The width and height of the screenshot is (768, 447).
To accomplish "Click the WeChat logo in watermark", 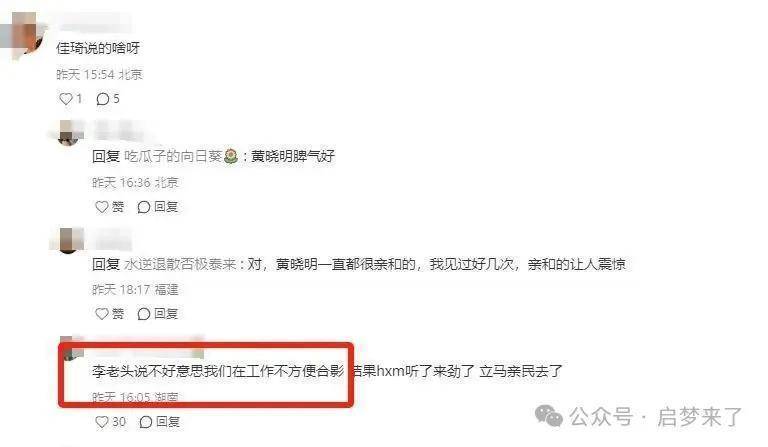I will [549, 417].
